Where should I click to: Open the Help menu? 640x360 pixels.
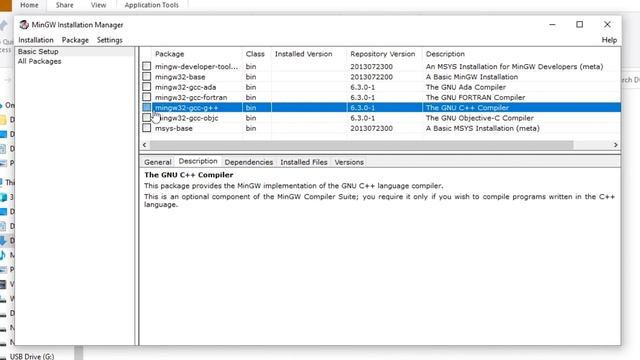pyautogui.click(x=609, y=40)
